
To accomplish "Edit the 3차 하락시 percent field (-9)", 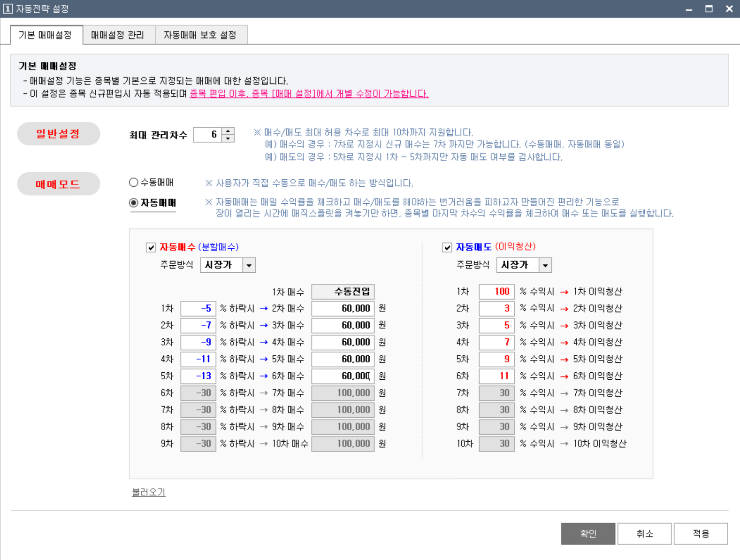I will (198, 342).
